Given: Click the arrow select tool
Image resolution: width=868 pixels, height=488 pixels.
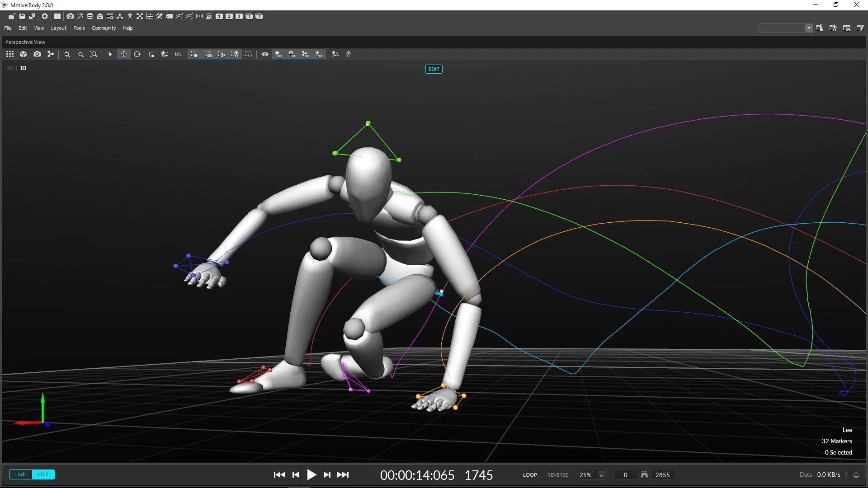Looking at the screenshot, I should (110, 54).
